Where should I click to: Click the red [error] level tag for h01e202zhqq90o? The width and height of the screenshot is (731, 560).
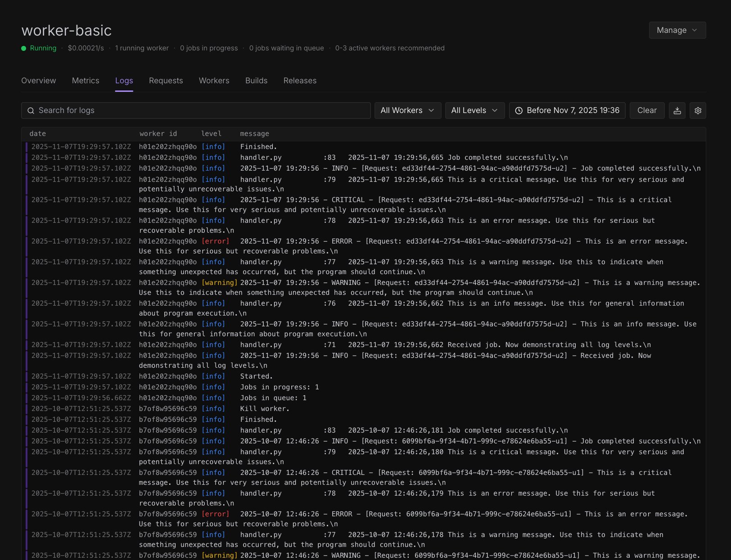[216, 241]
